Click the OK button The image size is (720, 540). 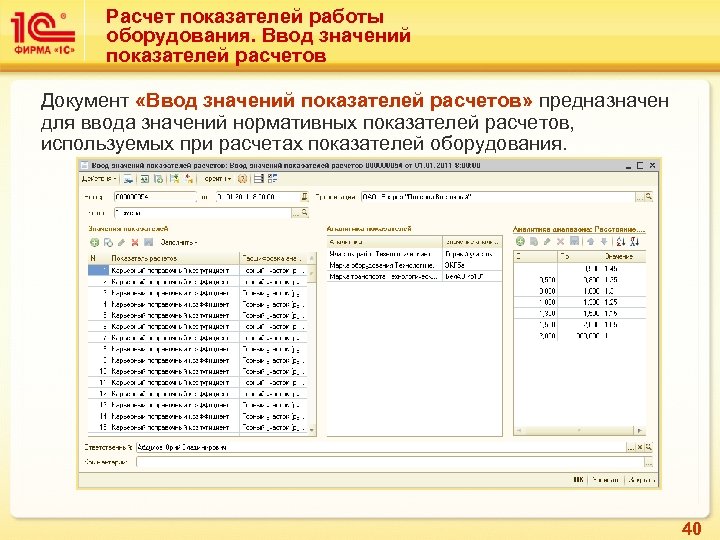[x=578, y=480]
